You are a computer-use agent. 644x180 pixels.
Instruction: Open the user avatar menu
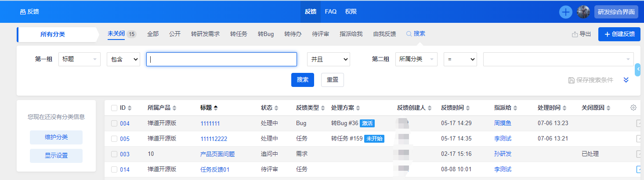(x=583, y=12)
